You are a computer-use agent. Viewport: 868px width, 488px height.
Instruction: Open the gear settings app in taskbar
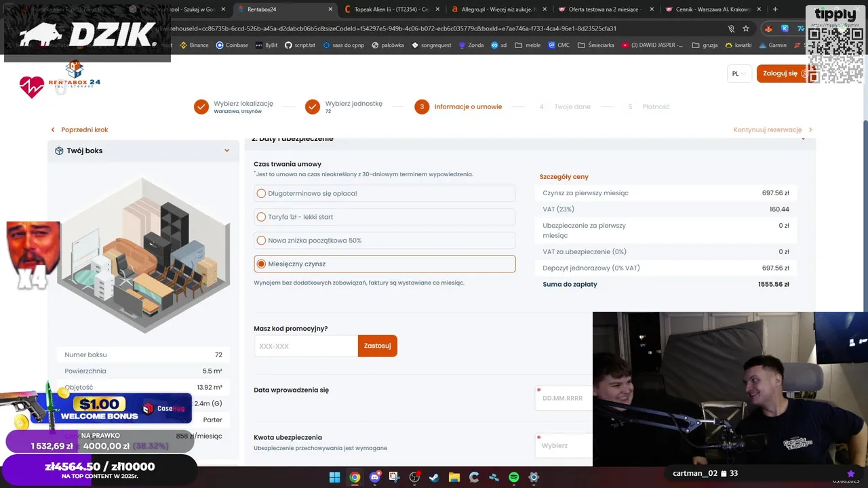534,477
